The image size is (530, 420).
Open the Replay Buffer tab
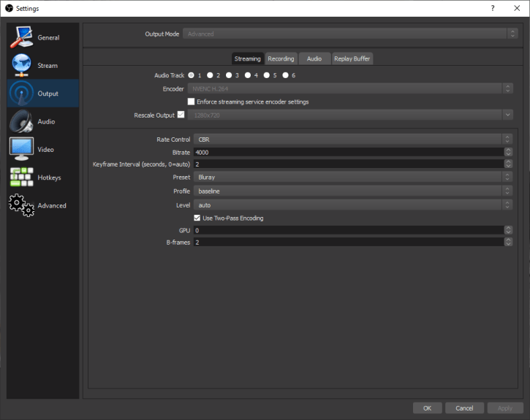[x=352, y=58]
